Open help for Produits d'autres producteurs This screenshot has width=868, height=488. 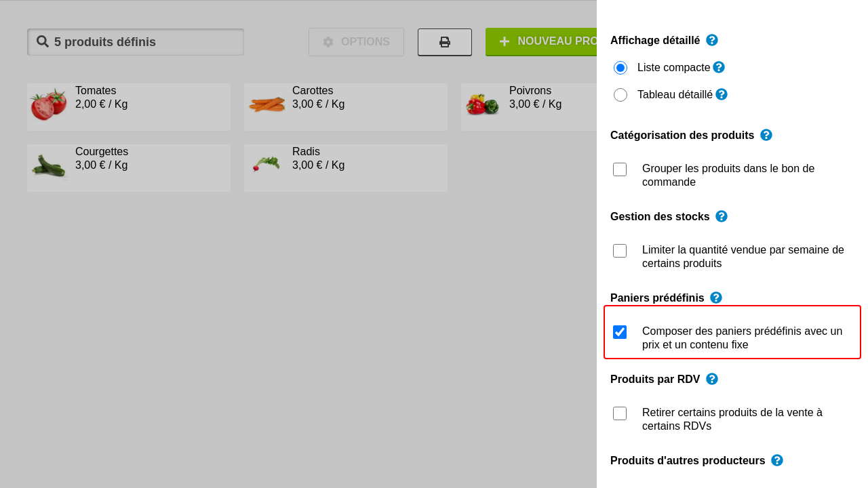pyautogui.click(x=776, y=460)
